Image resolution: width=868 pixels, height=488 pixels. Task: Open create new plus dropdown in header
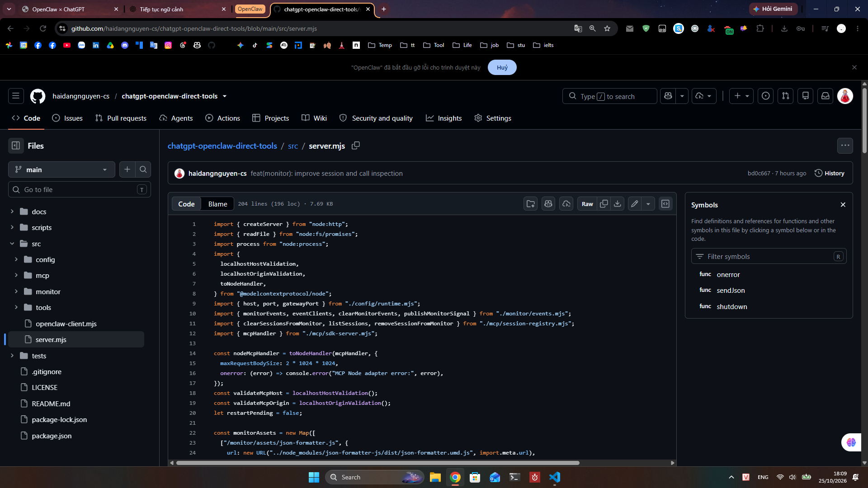pyautogui.click(x=741, y=96)
